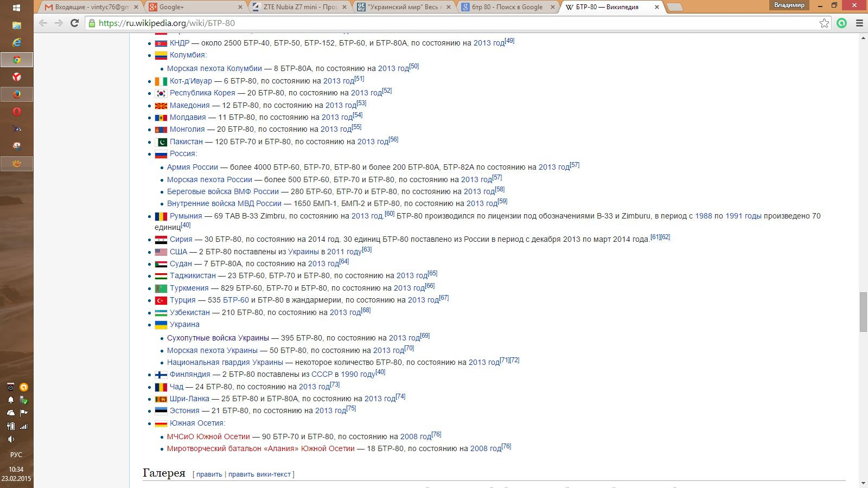
Task: Bookmark this page with the star icon
Action: click(x=824, y=23)
